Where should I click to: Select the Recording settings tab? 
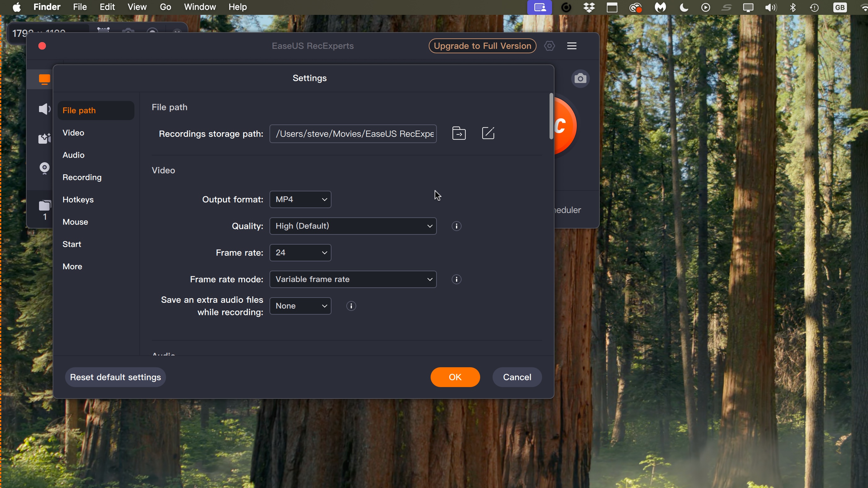coord(82,177)
